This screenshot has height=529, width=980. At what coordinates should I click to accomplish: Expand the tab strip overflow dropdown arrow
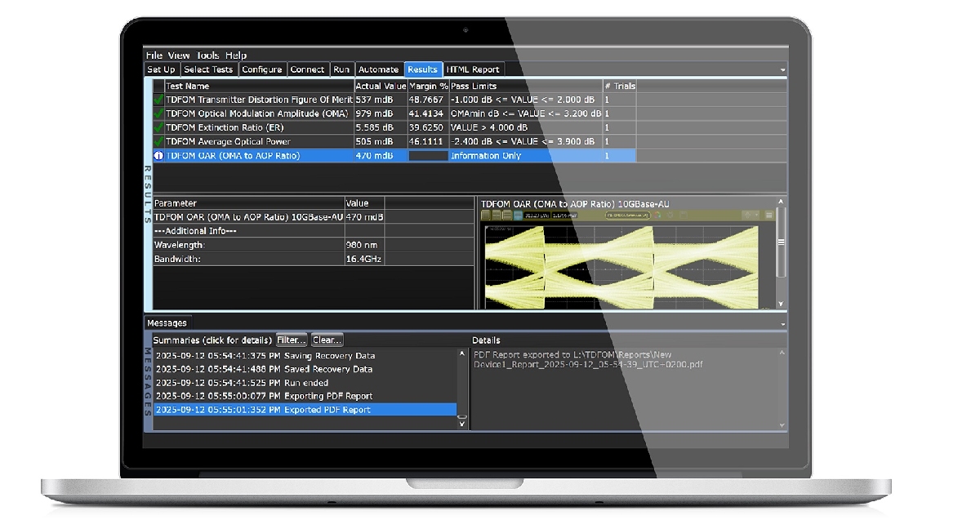783,71
